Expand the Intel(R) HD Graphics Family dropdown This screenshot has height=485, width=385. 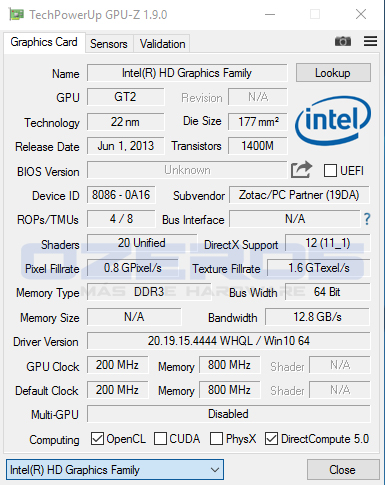click(115, 470)
